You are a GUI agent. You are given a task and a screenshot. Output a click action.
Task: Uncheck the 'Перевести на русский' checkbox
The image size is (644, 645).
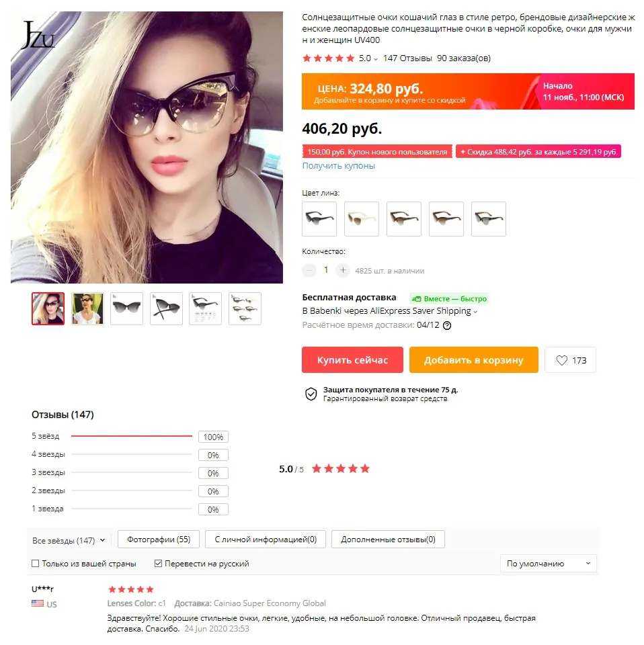(158, 564)
